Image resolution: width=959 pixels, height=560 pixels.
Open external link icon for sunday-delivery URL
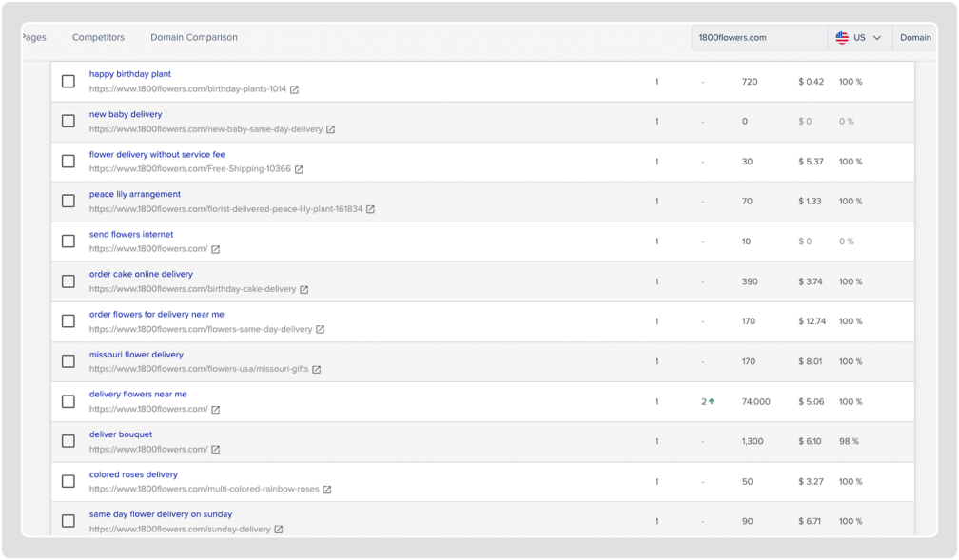pyautogui.click(x=279, y=530)
